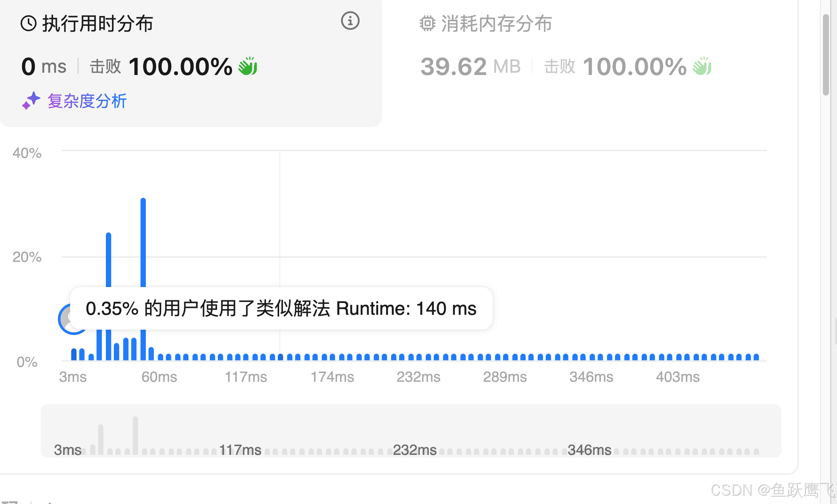Click the mini range chart at 117ms
837x504 pixels.
[240, 450]
